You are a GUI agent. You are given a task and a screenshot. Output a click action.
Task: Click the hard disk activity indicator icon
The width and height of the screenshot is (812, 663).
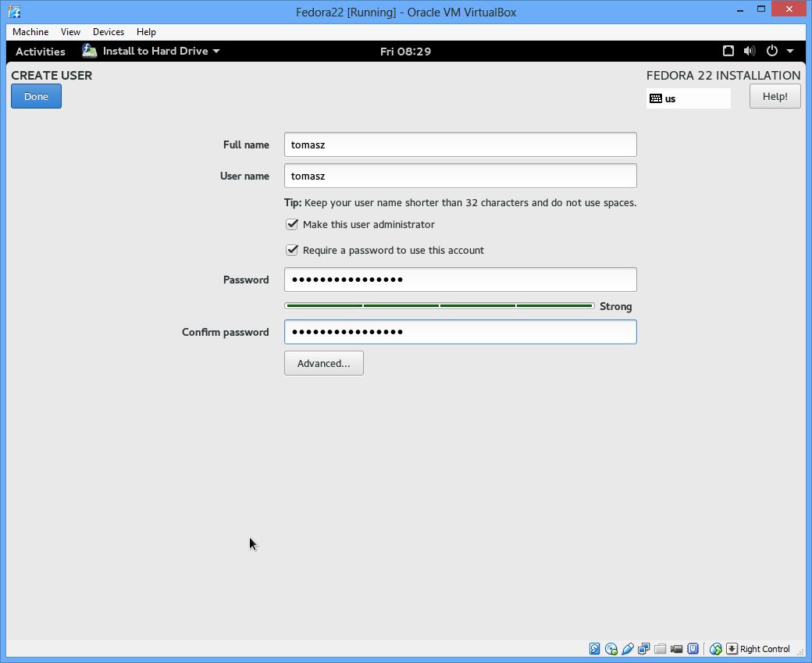594,648
